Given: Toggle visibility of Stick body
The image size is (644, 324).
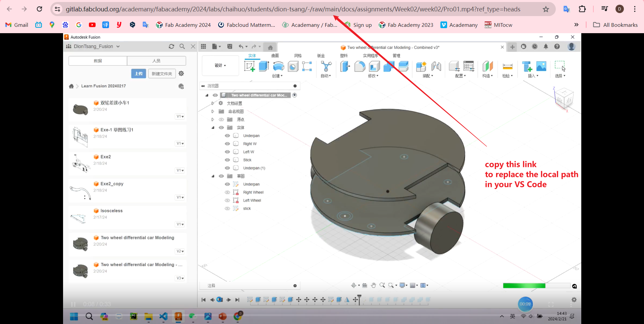Looking at the screenshot, I should click(227, 160).
